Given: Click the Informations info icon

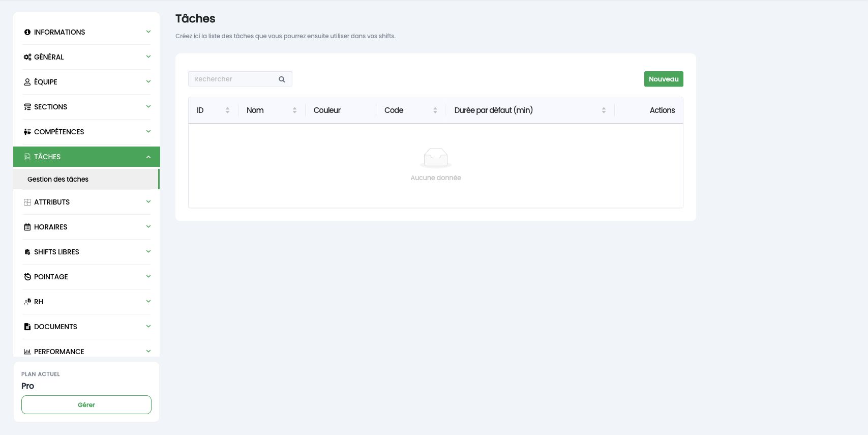Looking at the screenshot, I should pyautogui.click(x=27, y=32).
